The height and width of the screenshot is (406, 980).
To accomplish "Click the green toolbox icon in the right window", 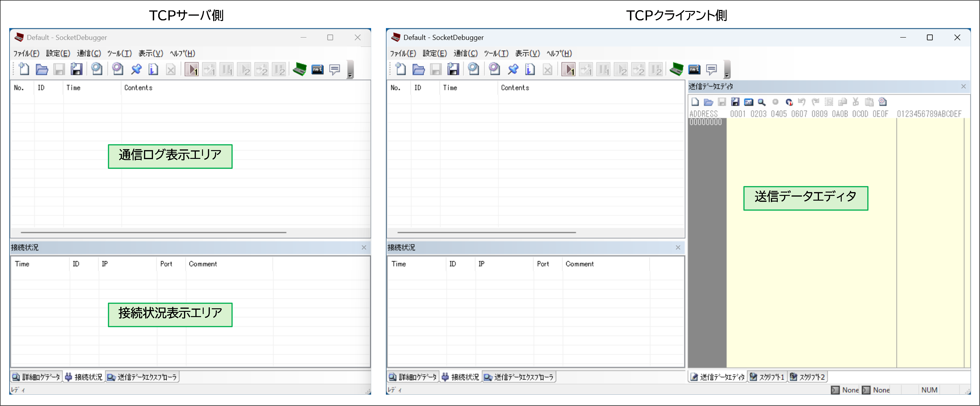I will click(x=676, y=69).
